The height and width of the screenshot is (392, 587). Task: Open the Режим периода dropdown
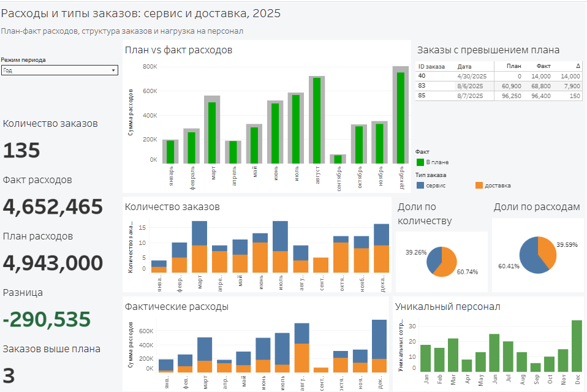tap(59, 70)
